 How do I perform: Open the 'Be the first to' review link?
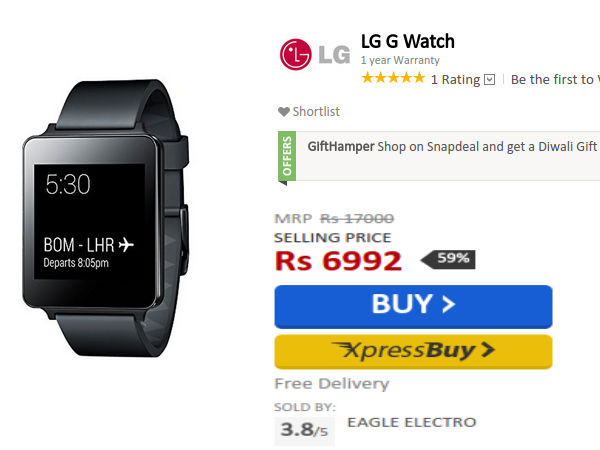click(555, 80)
